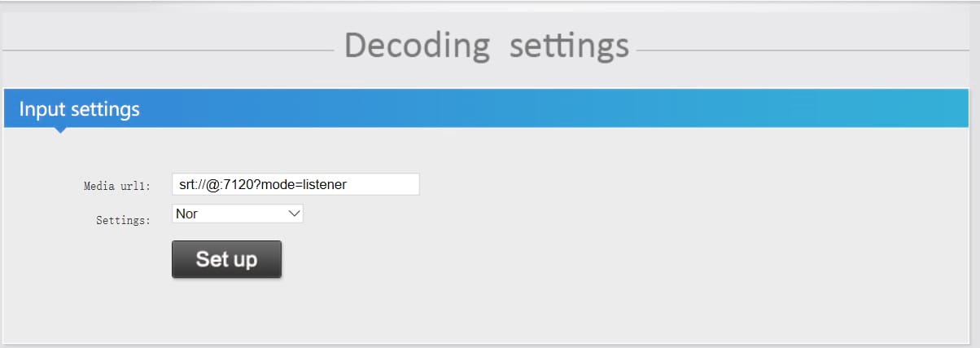Click the Settings label text
Screen dimensions: 980x348
pyautogui.click(x=123, y=220)
